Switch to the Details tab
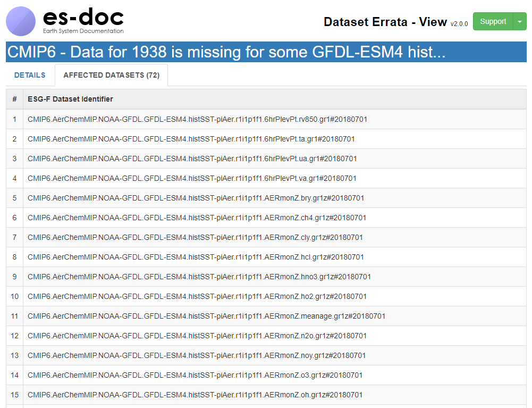The width and height of the screenshot is (532, 408). 30,75
